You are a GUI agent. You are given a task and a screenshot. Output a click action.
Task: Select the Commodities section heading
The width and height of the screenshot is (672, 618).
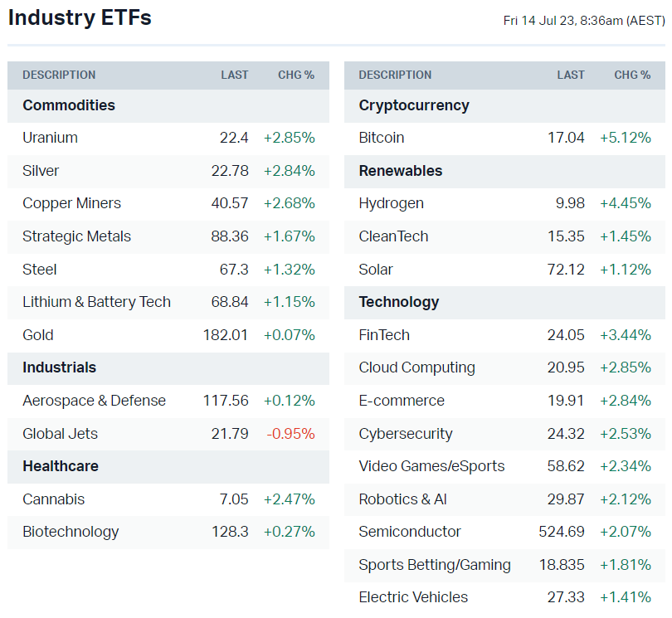coord(69,105)
